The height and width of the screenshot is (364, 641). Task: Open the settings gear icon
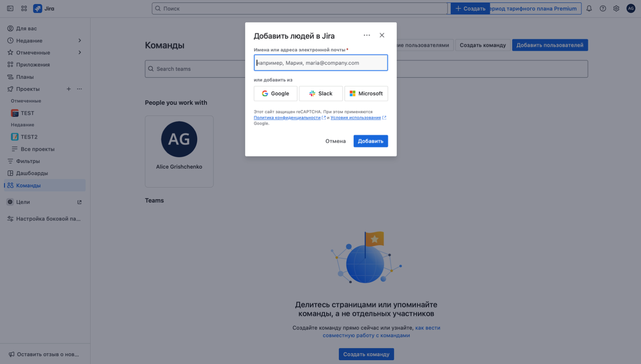tap(616, 9)
